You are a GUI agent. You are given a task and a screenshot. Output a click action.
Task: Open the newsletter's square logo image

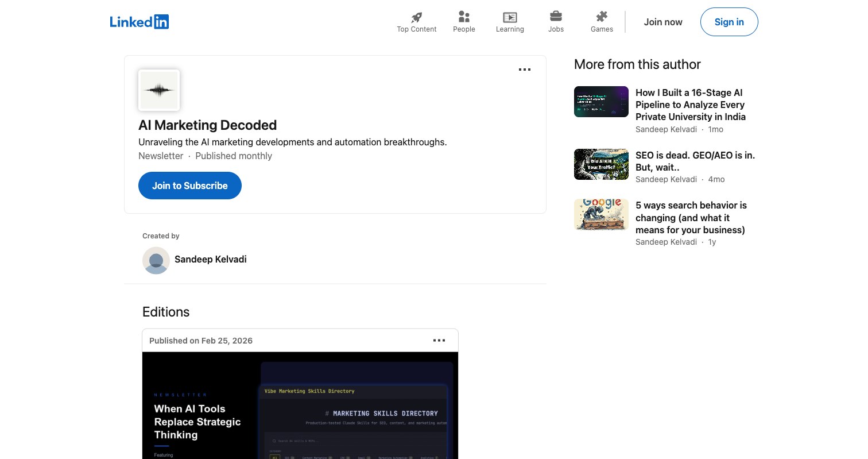[158, 90]
